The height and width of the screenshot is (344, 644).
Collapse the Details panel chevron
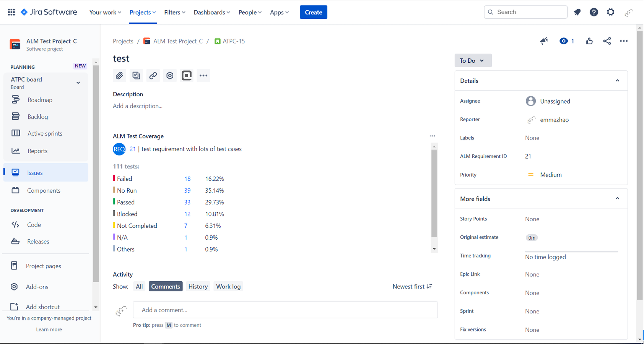click(617, 81)
